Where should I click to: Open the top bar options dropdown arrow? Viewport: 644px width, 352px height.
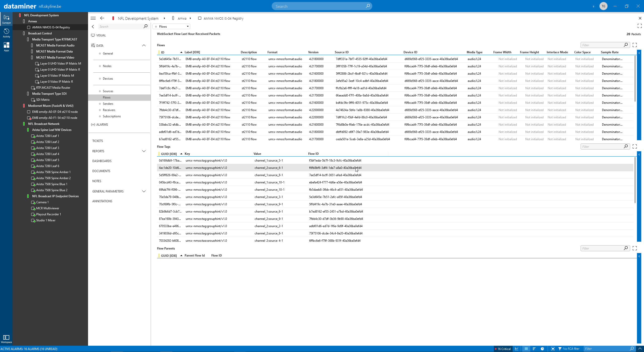pos(593,6)
